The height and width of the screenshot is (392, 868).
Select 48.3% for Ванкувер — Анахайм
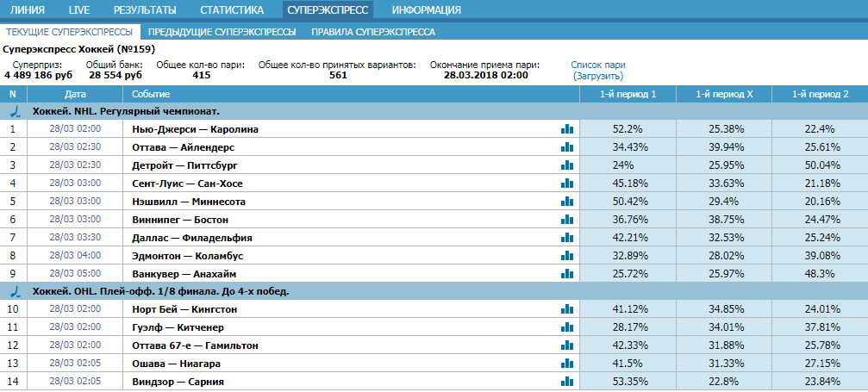pos(821,273)
